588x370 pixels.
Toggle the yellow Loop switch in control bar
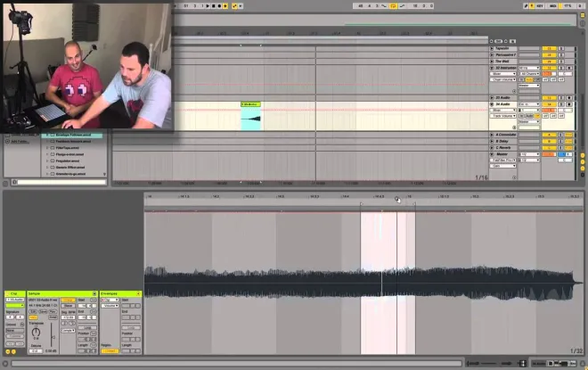click(x=393, y=6)
